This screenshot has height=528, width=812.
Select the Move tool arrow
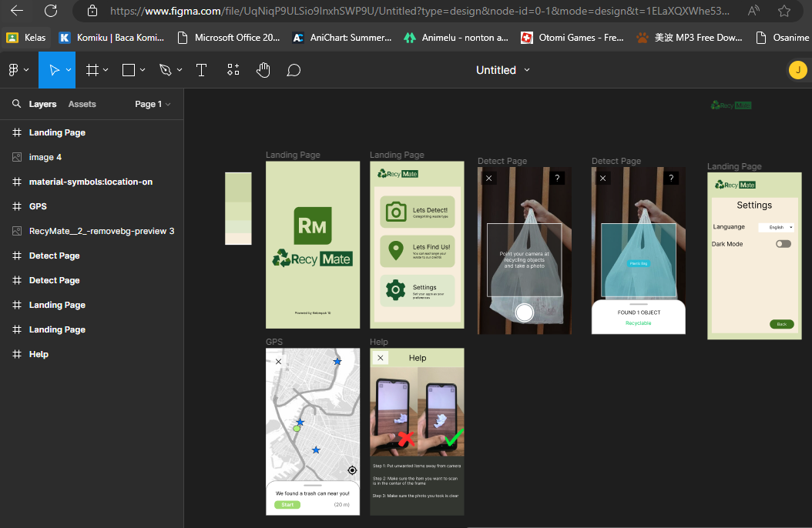pyautogui.click(x=54, y=70)
